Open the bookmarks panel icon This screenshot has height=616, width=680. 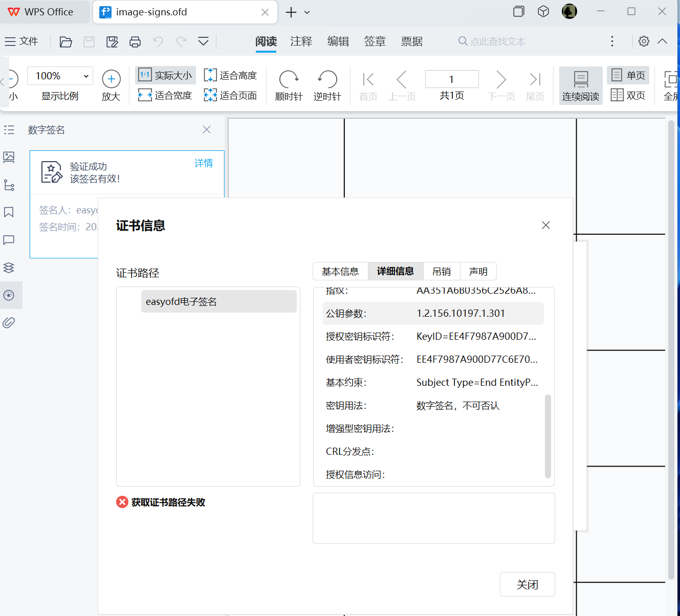click(8, 212)
